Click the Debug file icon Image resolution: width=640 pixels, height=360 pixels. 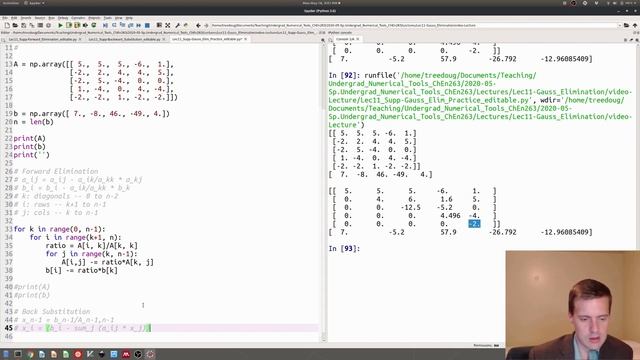105,25
